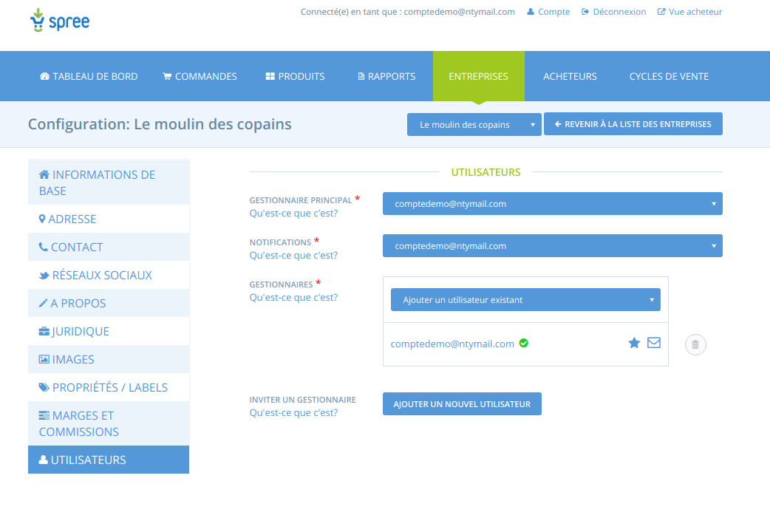Screen dimensions: 770x532
Task: Click help link under Gestionnaires
Action: pyautogui.click(x=293, y=297)
